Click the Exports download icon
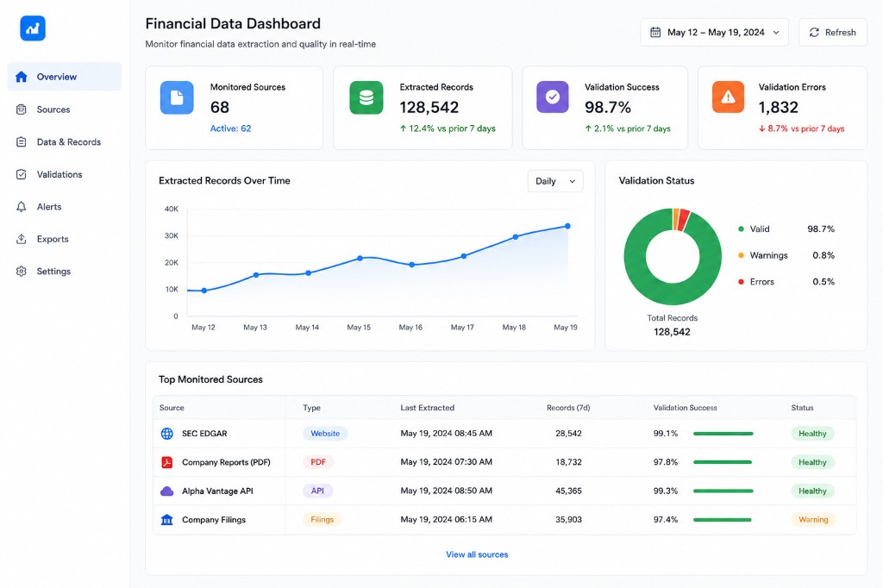Image resolution: width=883 pixels, height=588 pixels. [x=22, y=239]
